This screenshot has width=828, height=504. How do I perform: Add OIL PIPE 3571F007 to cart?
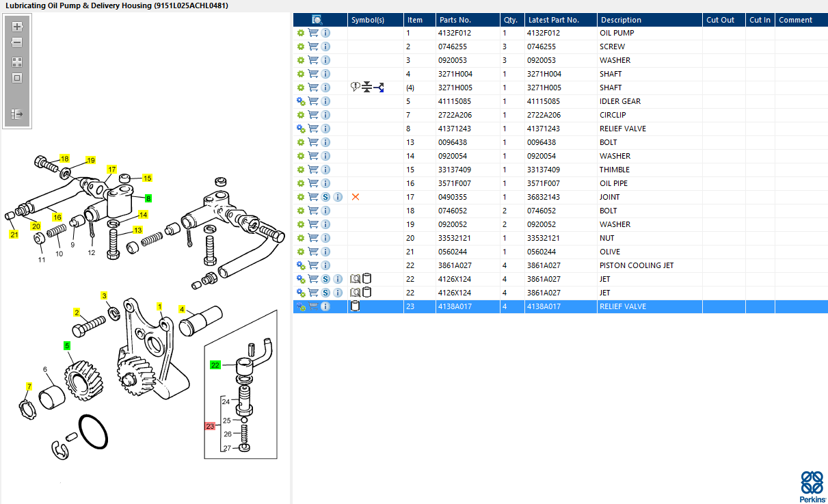313,183
